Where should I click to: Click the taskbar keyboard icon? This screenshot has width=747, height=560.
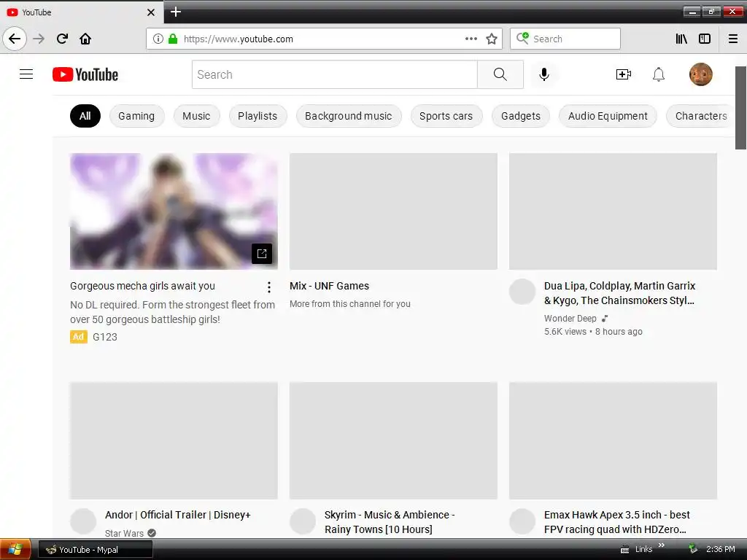coord(624,550)
